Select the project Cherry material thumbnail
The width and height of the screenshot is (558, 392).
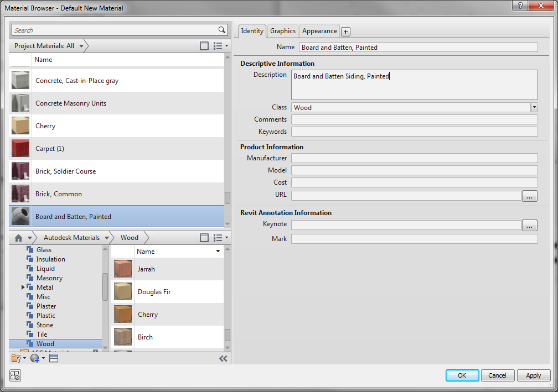20,126
